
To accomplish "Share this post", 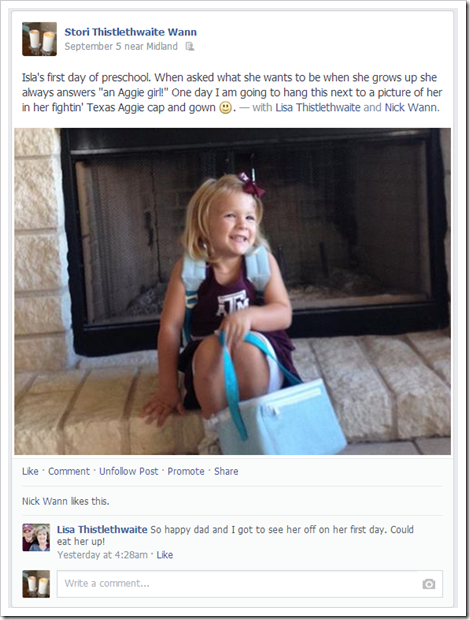I will pyautogui.click(x=226, y=471).
